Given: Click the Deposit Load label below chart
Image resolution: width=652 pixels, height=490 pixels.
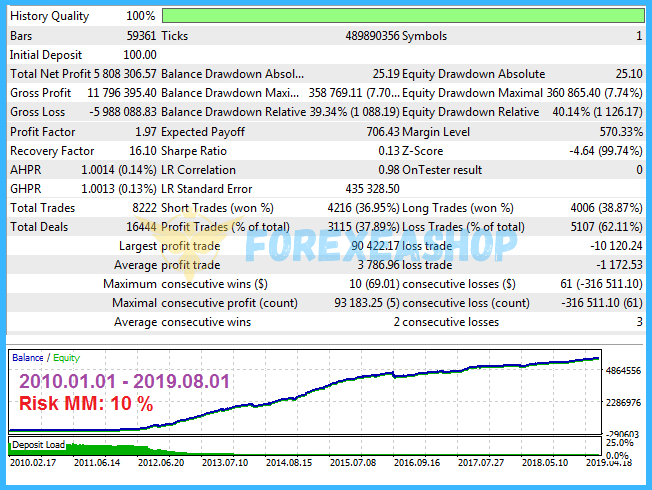Looking at the screenshot, I should pyautogui.click(x=37, y=442).
